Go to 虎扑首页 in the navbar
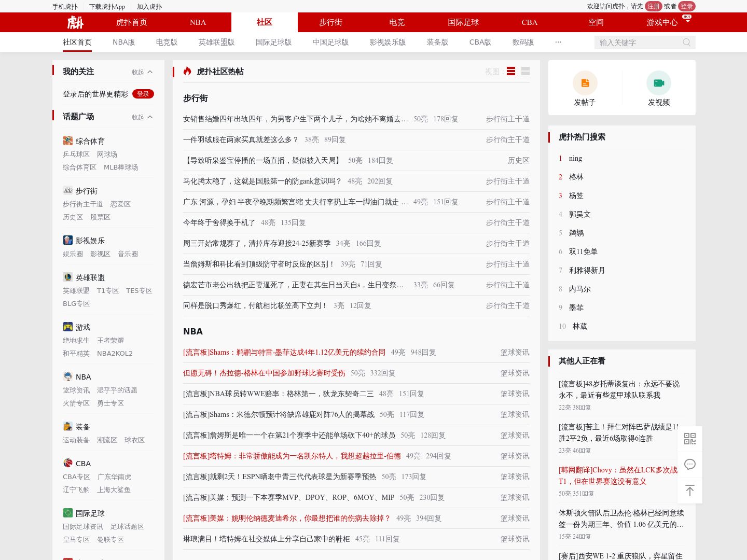 pyautogui.click(x=132, y=22)
